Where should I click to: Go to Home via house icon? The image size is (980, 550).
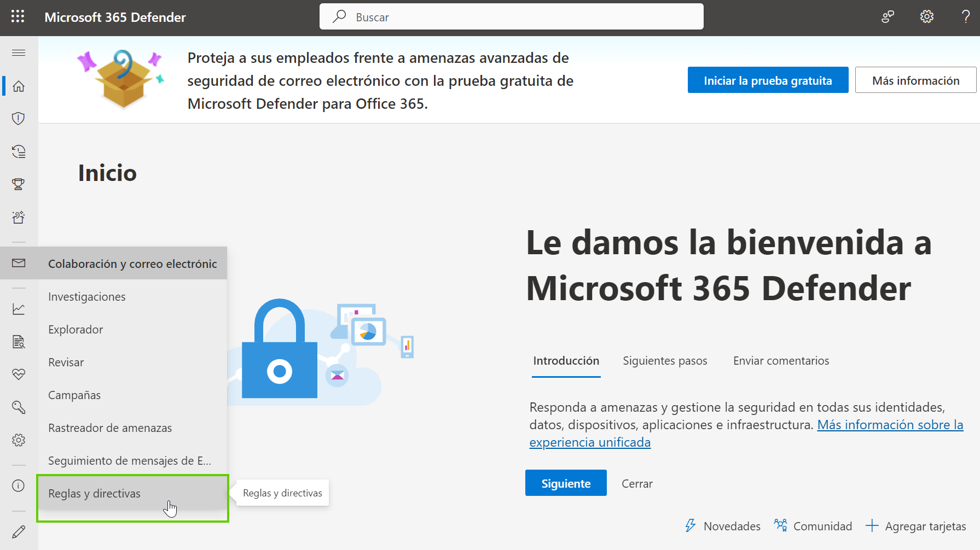tap(19, 86)
